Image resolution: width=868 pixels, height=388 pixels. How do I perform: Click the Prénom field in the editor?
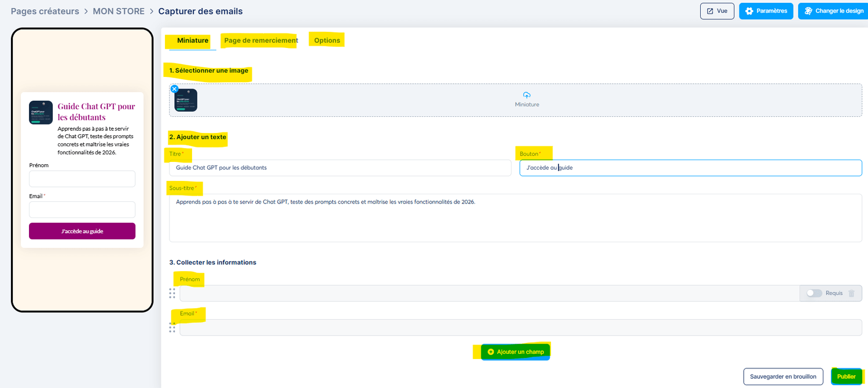(x=489, y=293)
